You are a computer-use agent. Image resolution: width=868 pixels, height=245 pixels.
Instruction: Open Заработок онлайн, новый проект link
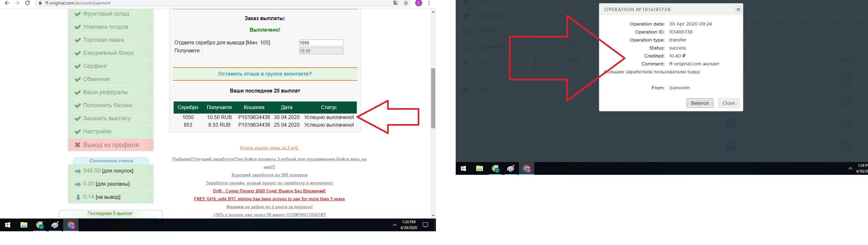pos(269,183)
